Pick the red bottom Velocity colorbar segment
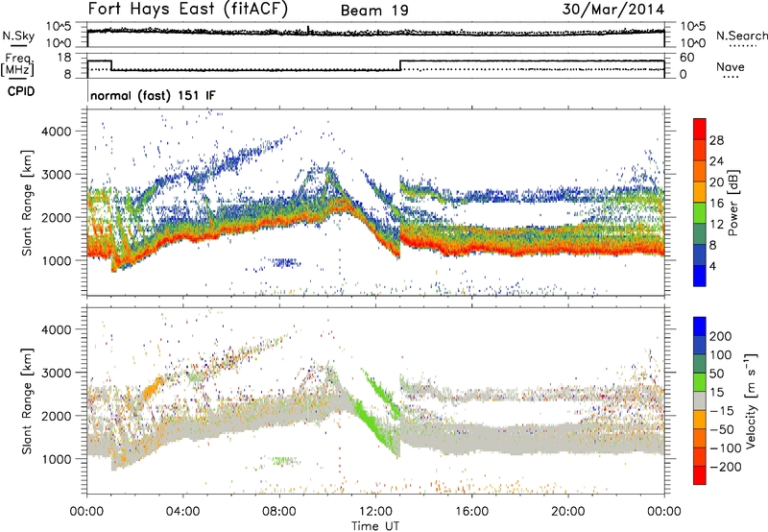768x532 pixels. [x=700, y=475]
